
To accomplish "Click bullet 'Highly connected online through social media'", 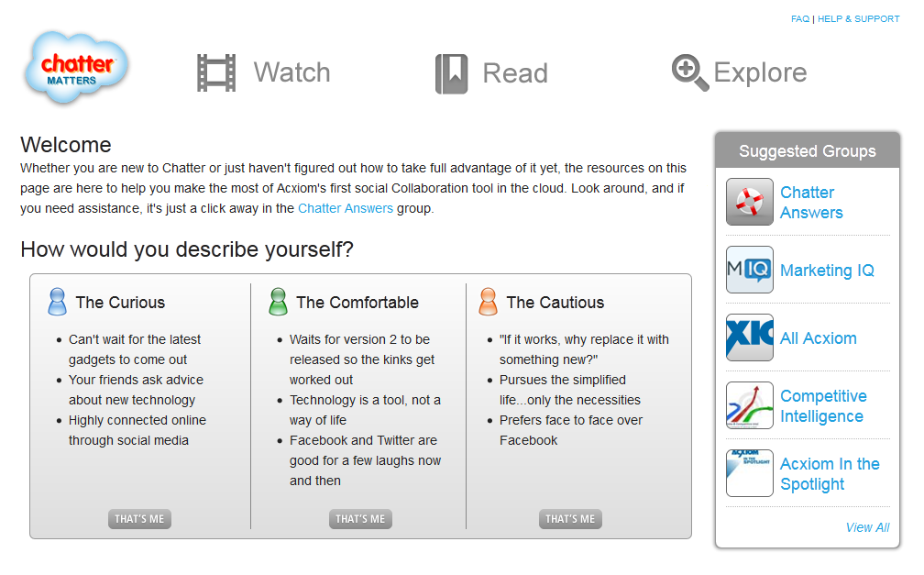I will [137, 430].
